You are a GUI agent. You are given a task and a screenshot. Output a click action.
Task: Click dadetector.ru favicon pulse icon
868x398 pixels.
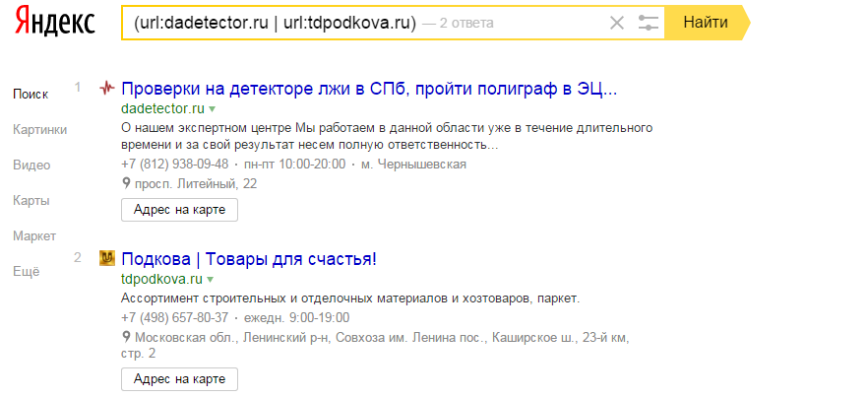pos(107,88)
